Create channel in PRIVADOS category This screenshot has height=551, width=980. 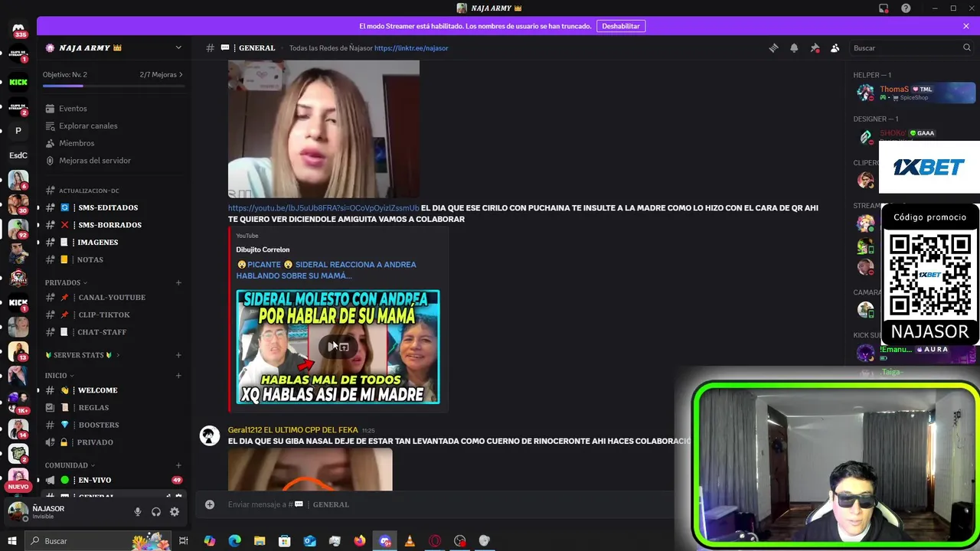(178, 282)
